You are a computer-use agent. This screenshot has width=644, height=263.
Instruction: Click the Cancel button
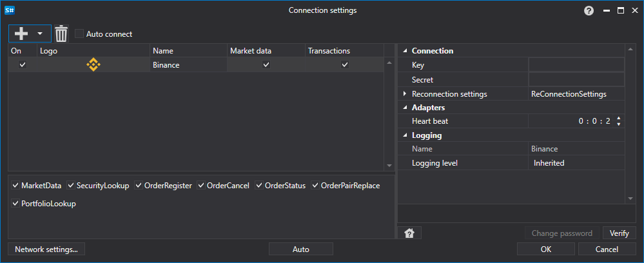click(x=607, y=249)
